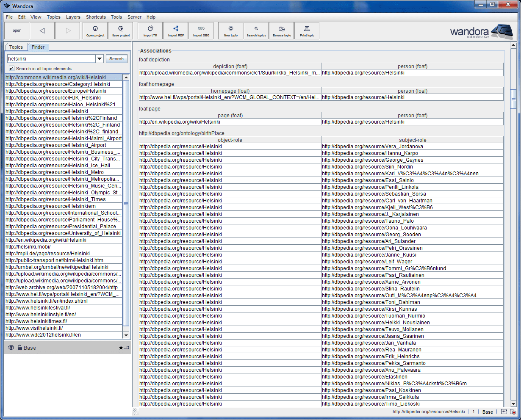
Task: Open the Topics menu
Action: tap(53, 17)
